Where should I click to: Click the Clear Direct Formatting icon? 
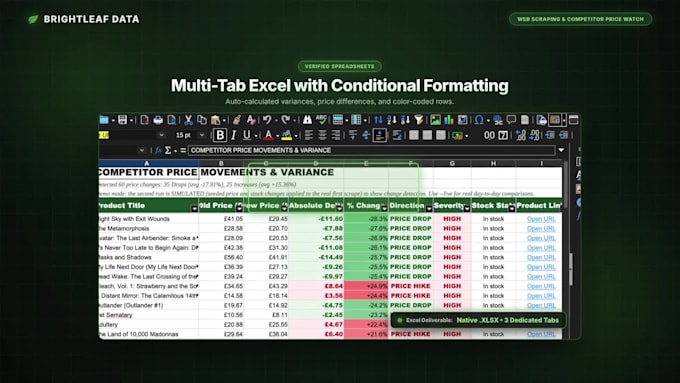click(x=251, y=120)
